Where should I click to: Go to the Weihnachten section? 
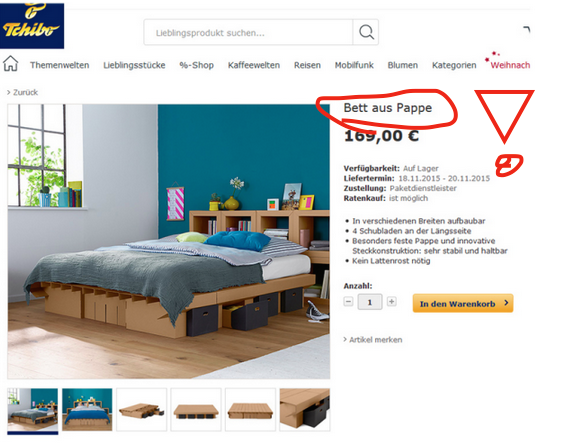[508, 64]
